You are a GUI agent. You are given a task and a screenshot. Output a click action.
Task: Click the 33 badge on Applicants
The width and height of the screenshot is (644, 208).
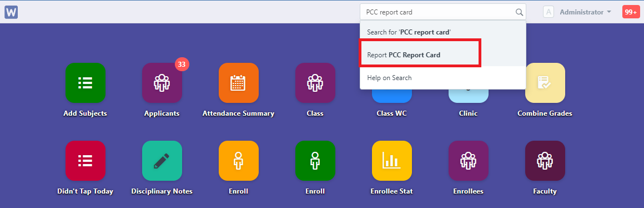click(182, 64)
